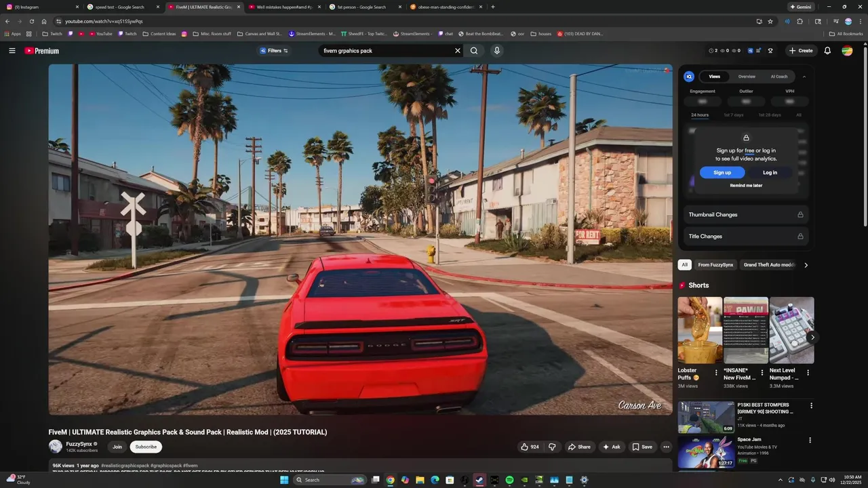Click Remind me later link
The image size is (868, 488).
[x=746, y=186]
